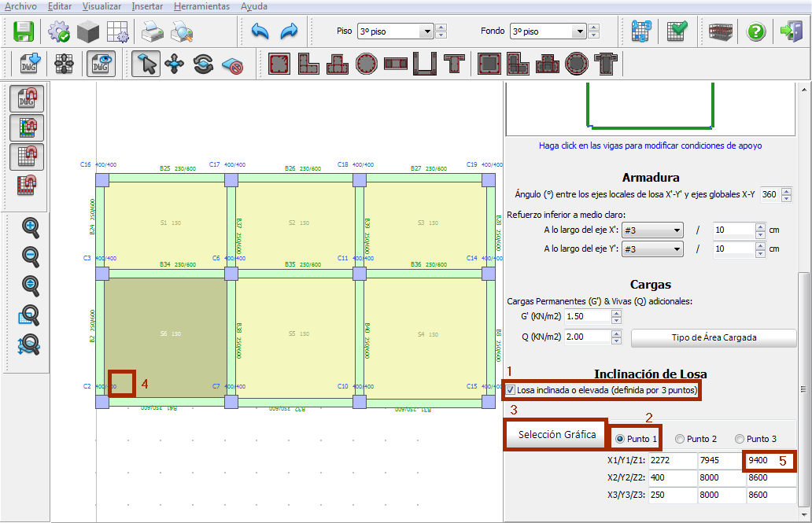Expand the X' axis rebar size dropdown
Viewport: 812px width, 523px height.
[677, 230]
